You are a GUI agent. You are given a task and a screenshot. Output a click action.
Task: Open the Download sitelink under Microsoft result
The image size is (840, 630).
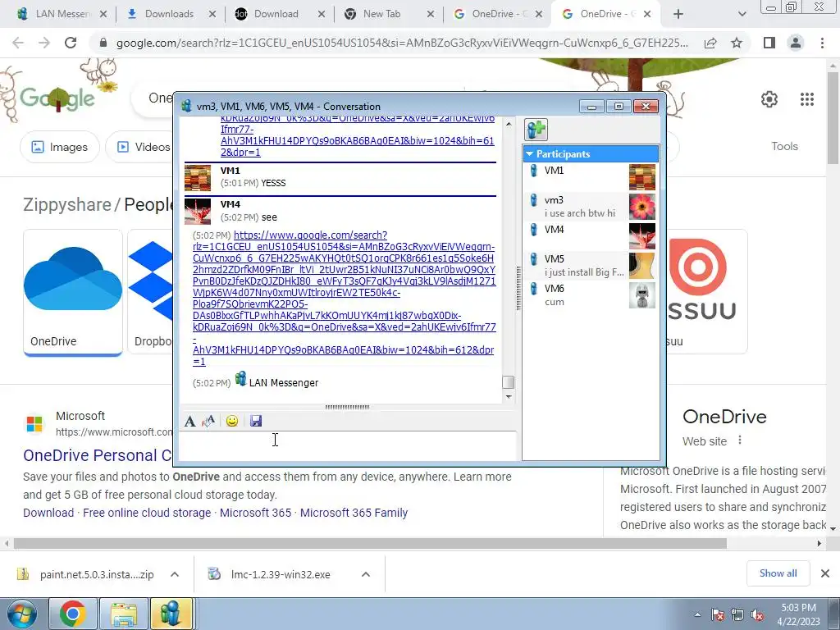[48, 513]
